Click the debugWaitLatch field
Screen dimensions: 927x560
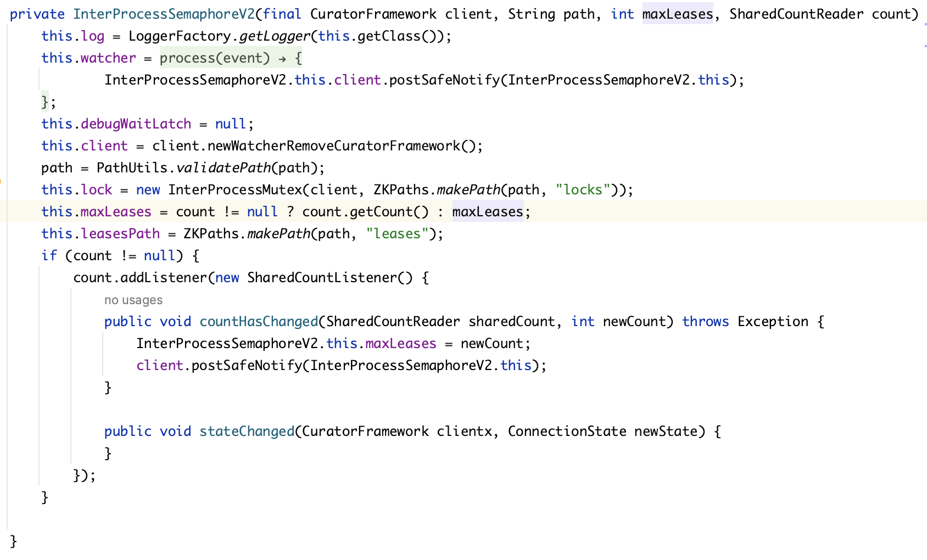coord(136,124)
